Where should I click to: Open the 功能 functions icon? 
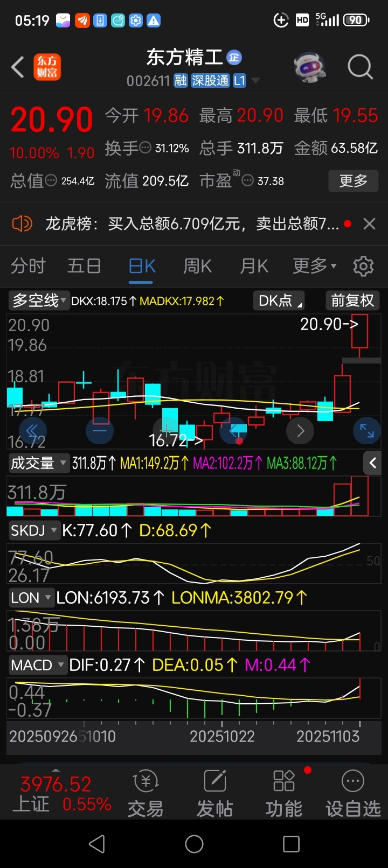pos(284,794)
